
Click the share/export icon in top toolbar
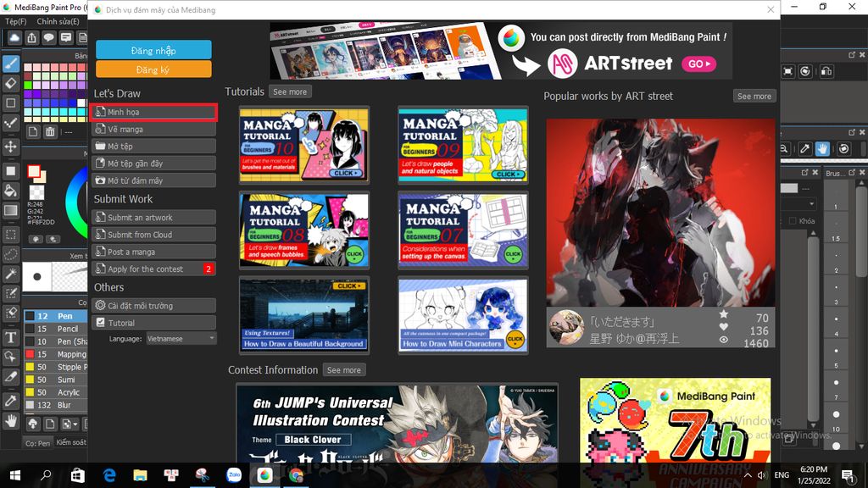coord(32,37)
